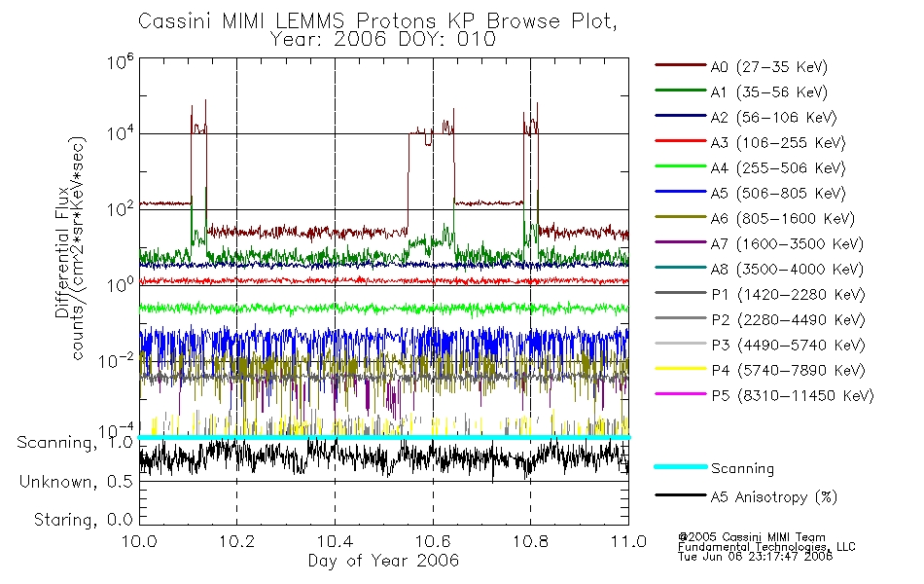Click the x-axis tick label 10.4
Image resolution: width=924 pixels, height=584 pixels.
click(x=336, y=541)
